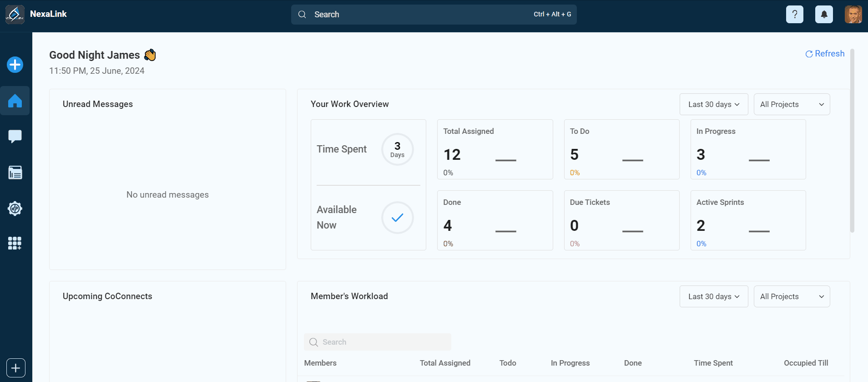Open Member's Workload Last 30 days dropdown
Screen dimensions: 868x382
(713, 296)
